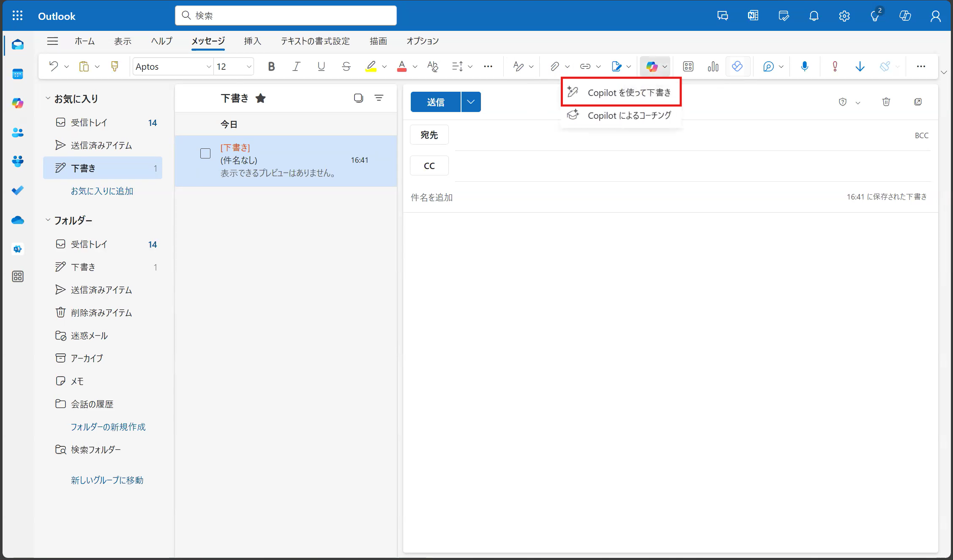Open To Do checkmark in sidebar
This screenshot has height=560, width=953.
click(x=18, y=191)
